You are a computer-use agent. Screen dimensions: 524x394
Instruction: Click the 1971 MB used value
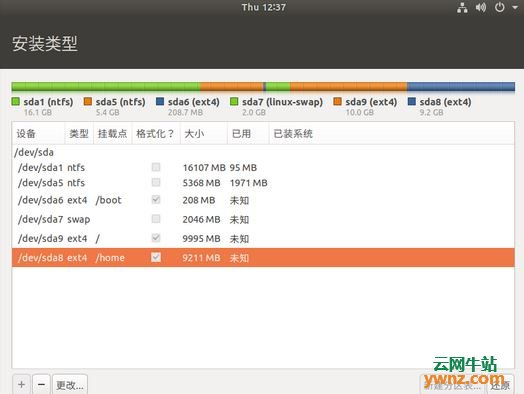249,183
